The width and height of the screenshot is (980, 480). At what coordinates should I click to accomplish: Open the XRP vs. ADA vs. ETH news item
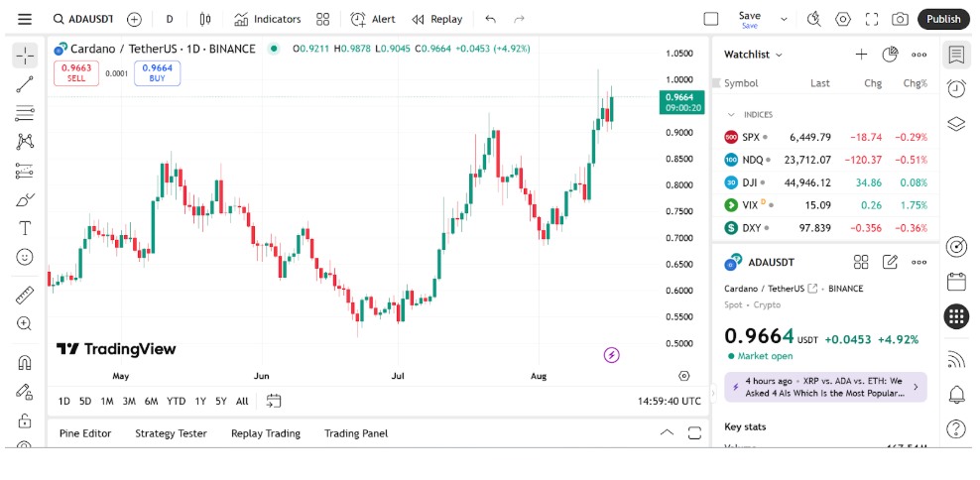tap(825, 387)
